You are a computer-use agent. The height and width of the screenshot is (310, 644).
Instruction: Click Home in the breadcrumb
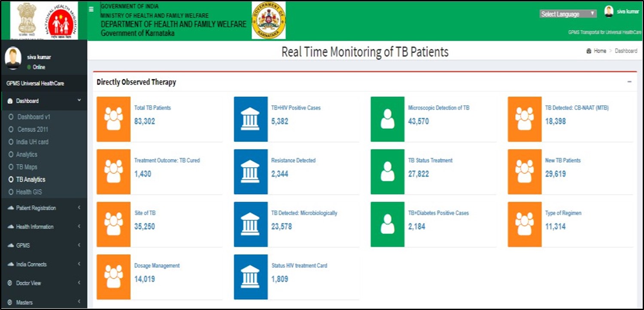pyautogui.click(x=600, y=51)
